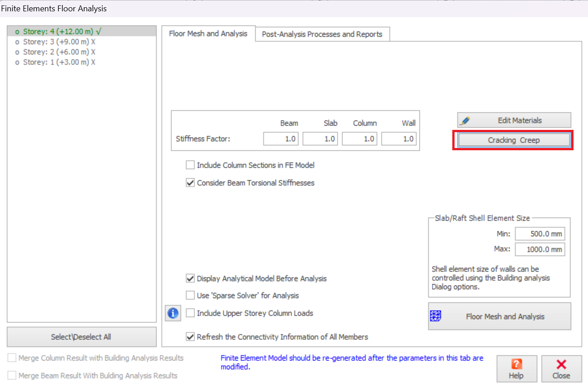Click the blue information icon
The image size is (588, 386).
173,313
